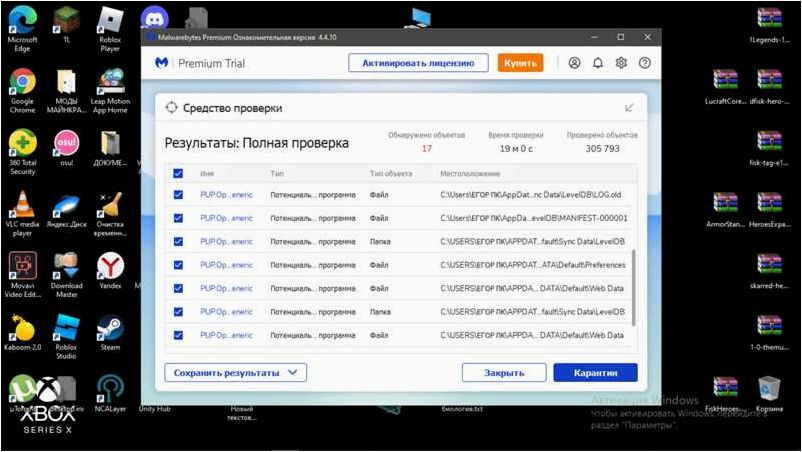Click the Malwarebytes logo beside Premium Trial
The height and width of the screenshot is (452, 802).
[162, 63]
